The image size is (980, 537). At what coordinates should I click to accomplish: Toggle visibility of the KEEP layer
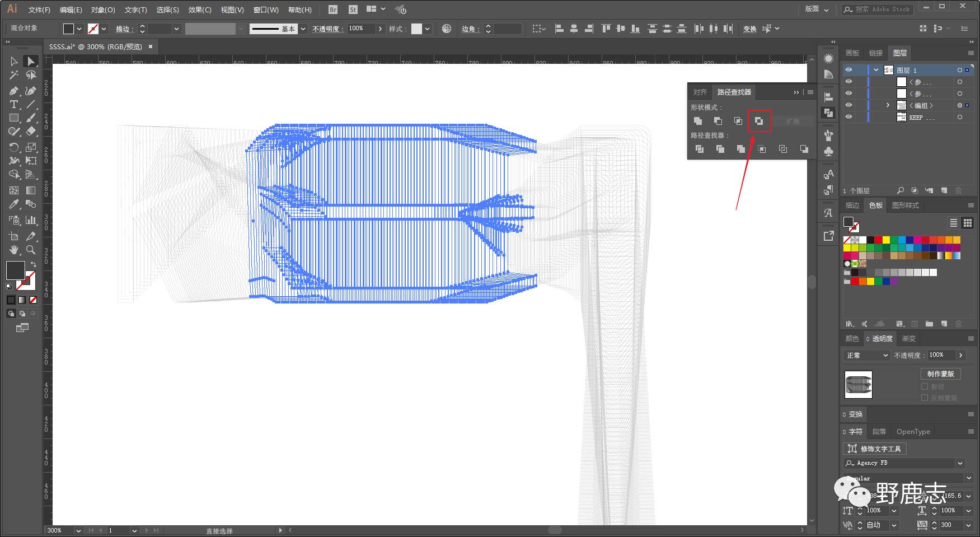(x=848, y=117)
